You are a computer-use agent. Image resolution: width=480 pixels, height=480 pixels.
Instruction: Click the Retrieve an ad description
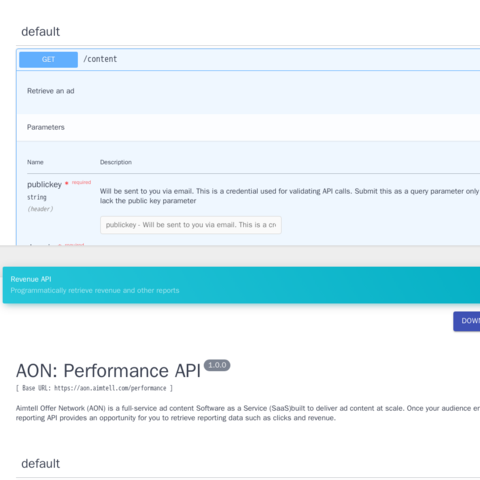(51, 91)
